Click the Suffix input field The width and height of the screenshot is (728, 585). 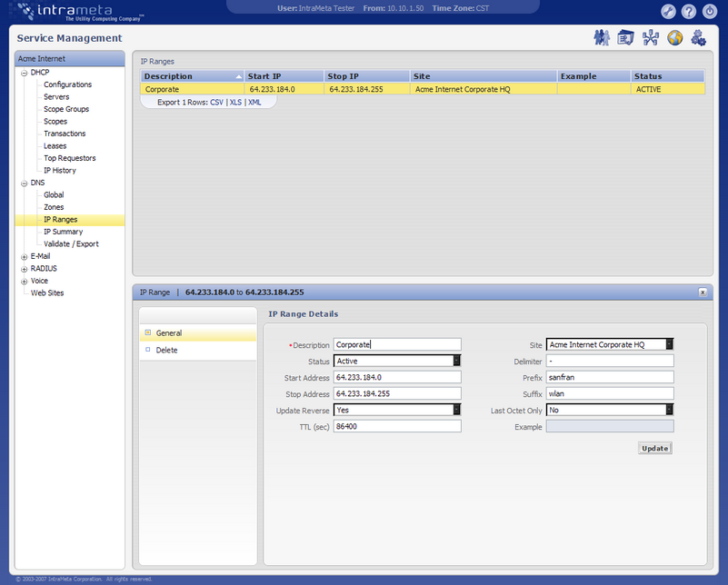(610, 393)
